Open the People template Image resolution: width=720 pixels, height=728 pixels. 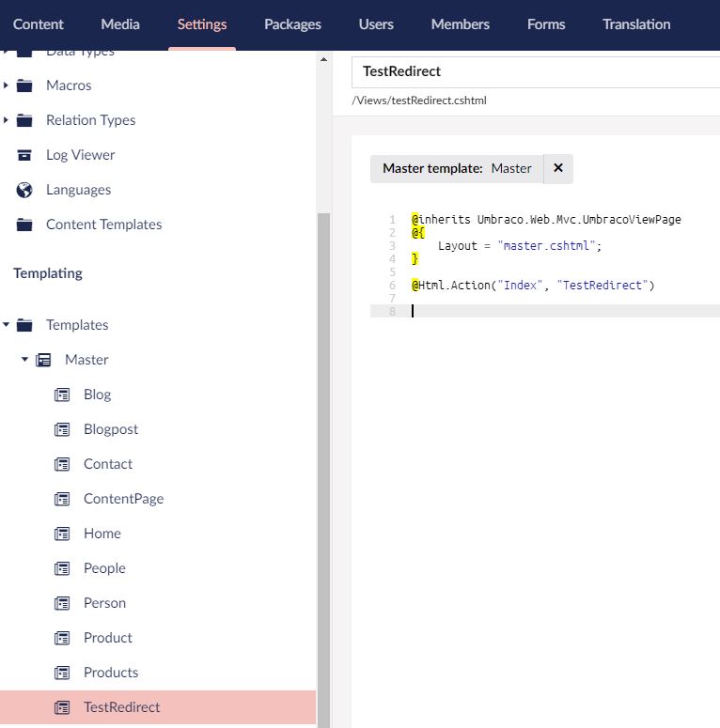(x=104, y=568)
